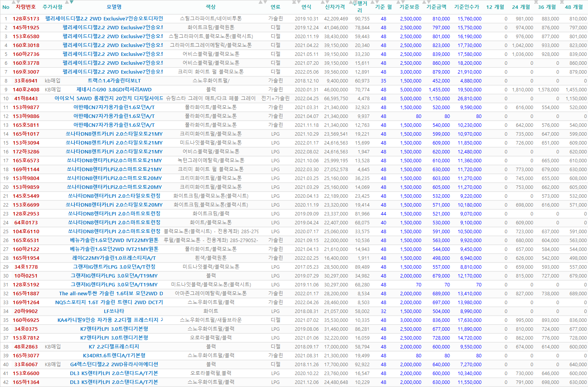
Task: Open vehicle number 64호0173
Action: (x=26, y=222)
